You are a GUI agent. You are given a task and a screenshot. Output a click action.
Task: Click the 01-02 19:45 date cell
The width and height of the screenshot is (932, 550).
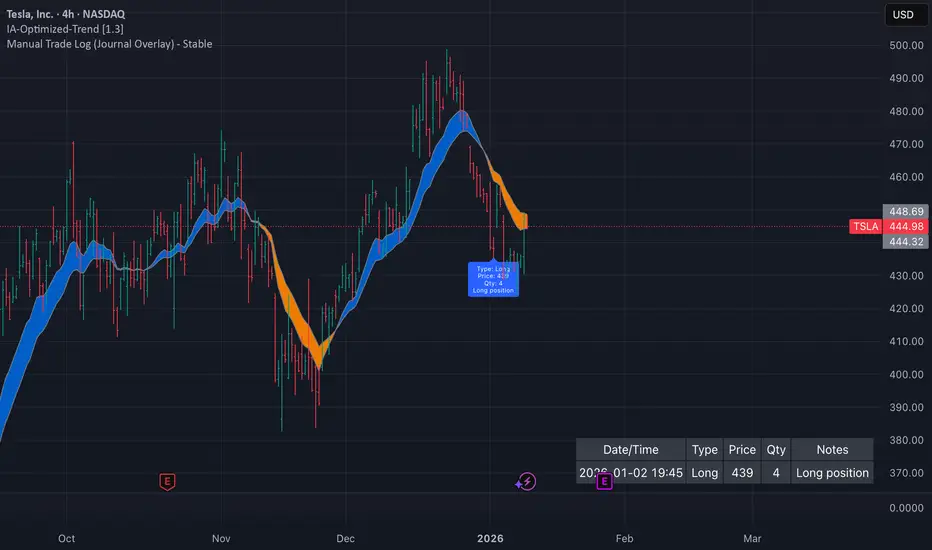pyautogui.click(x=631, y=473)
